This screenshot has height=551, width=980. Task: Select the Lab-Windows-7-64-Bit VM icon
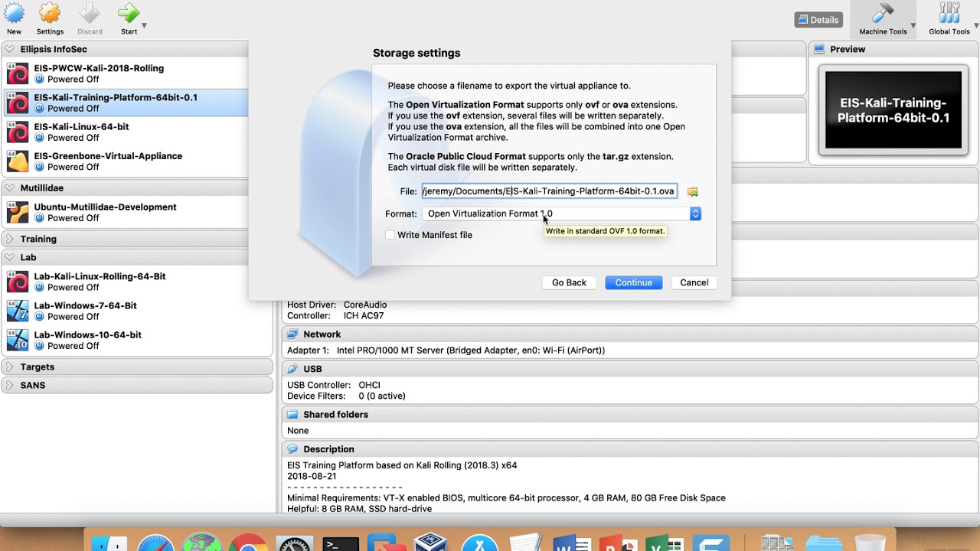pyautogui.click(x=18, y=311)
